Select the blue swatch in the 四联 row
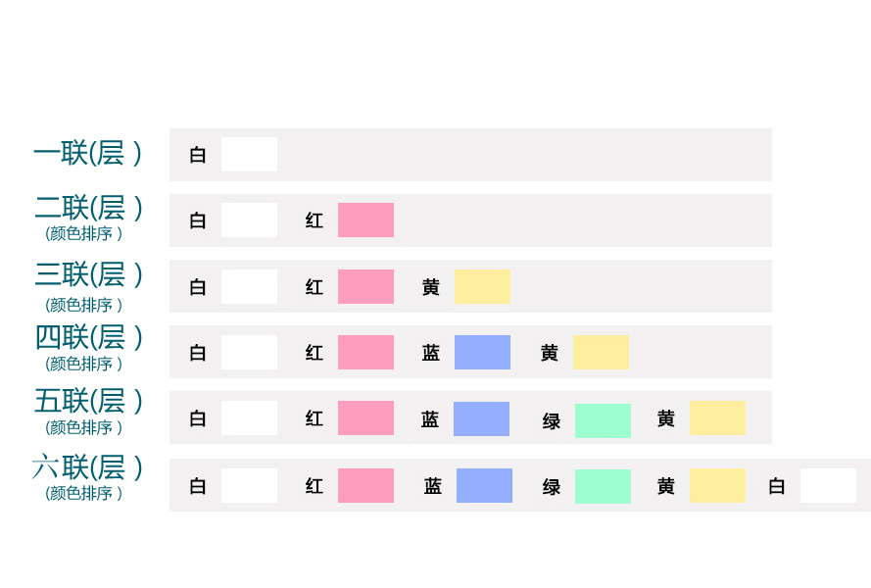871x588 pixels. click(482, 352)
